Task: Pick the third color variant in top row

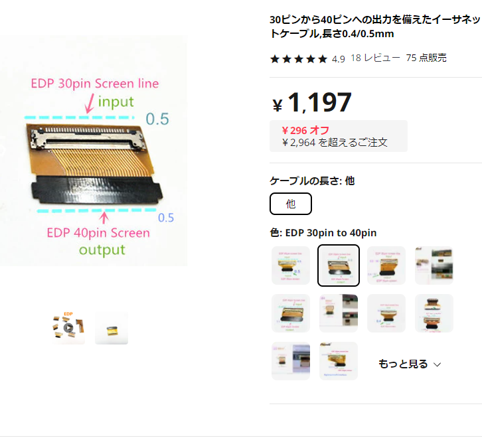Action: click(386, 265)
